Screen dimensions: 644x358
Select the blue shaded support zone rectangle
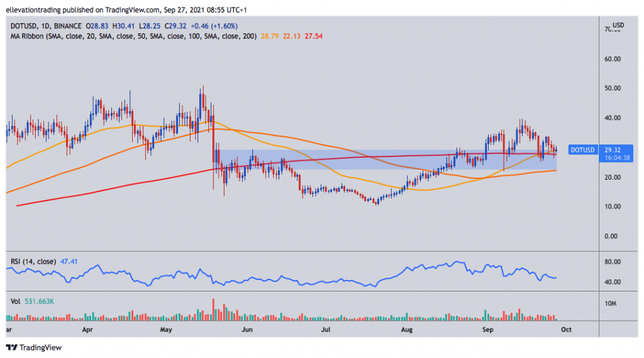[386, 160]
